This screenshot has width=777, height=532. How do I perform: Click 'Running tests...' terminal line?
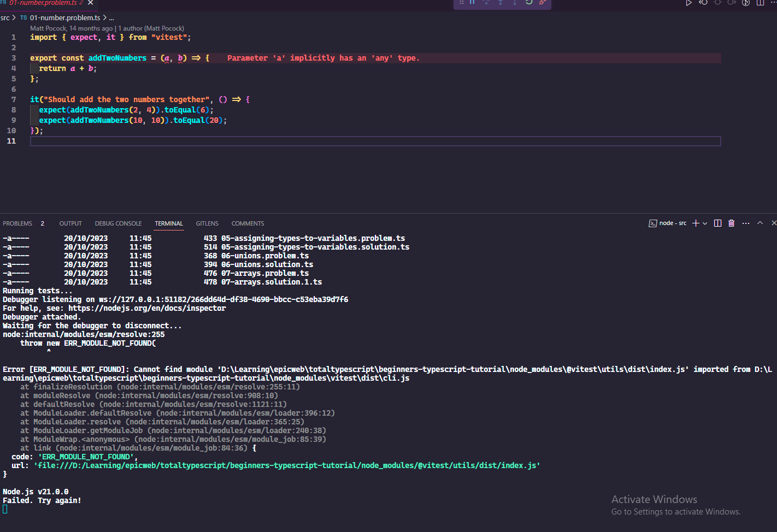pyautogui.click(x=38, y=291)
